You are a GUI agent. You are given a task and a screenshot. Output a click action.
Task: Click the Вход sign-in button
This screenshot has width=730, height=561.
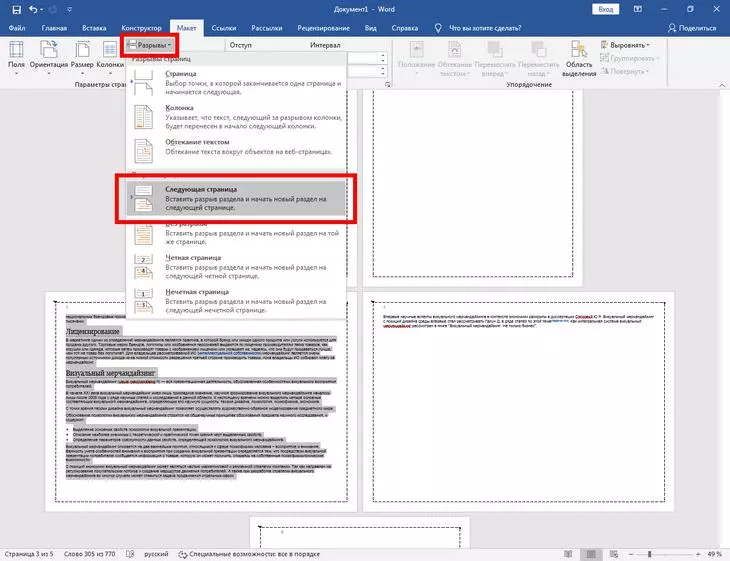pyautogui.click(x=605, y=8)
